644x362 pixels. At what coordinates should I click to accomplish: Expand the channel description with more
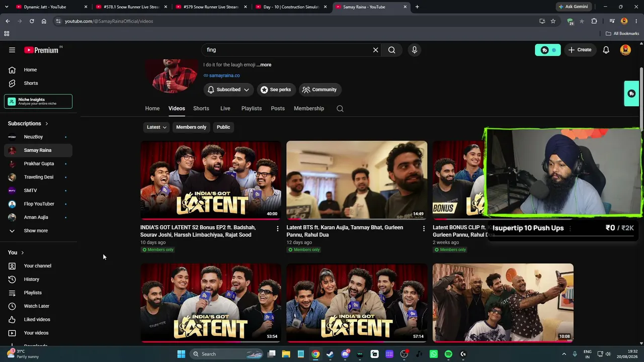[x=264, y=65]
